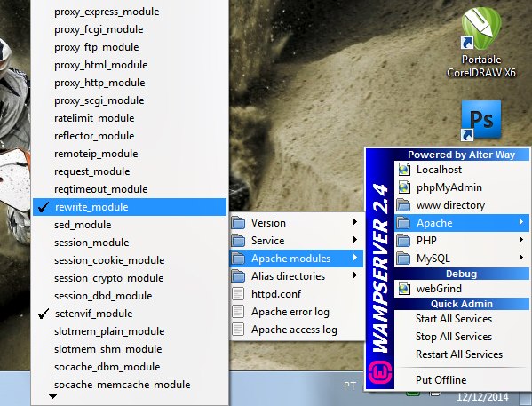This screenshot has height=406, width=532.
Task: Expand the Apache modules submenu arrow
Action: 355,258
